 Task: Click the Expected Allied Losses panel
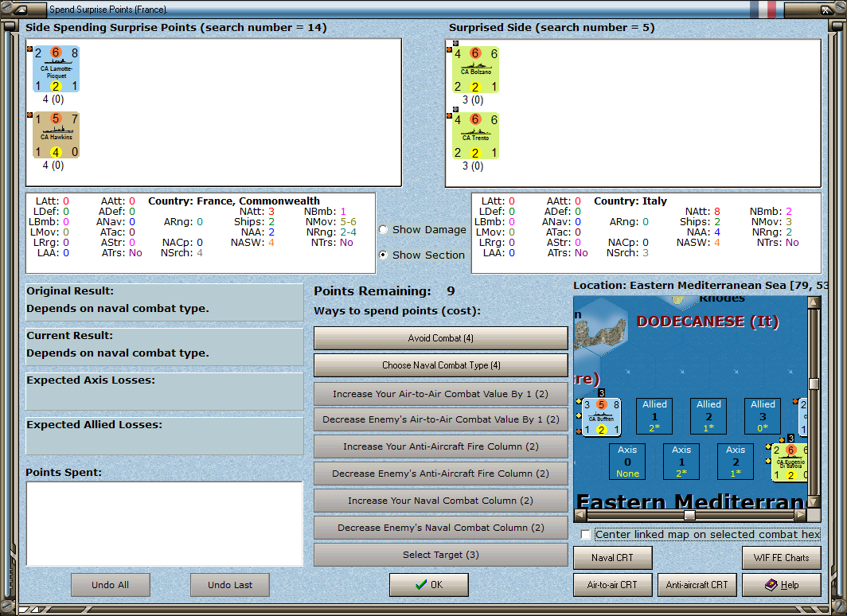(x=165, y=435)
